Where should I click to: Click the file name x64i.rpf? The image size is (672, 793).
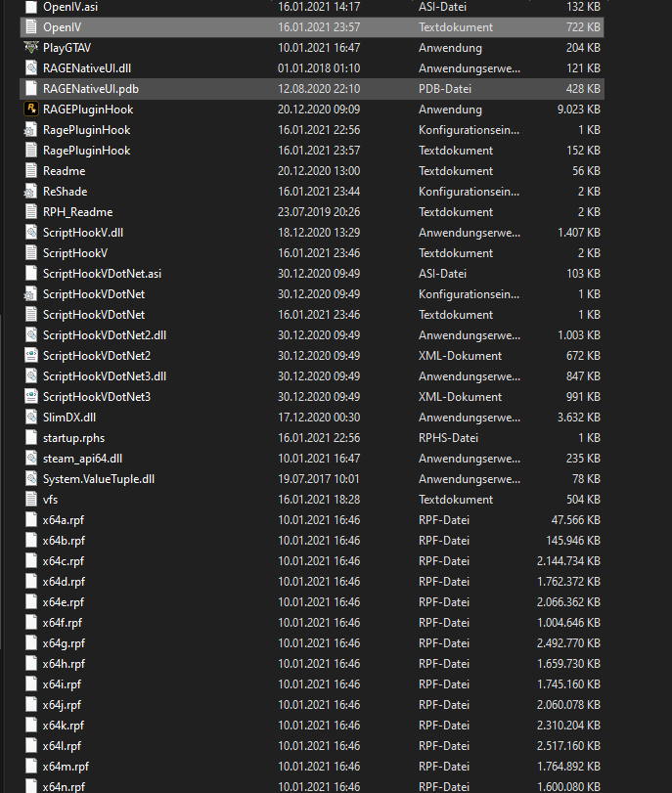(62, 684)
